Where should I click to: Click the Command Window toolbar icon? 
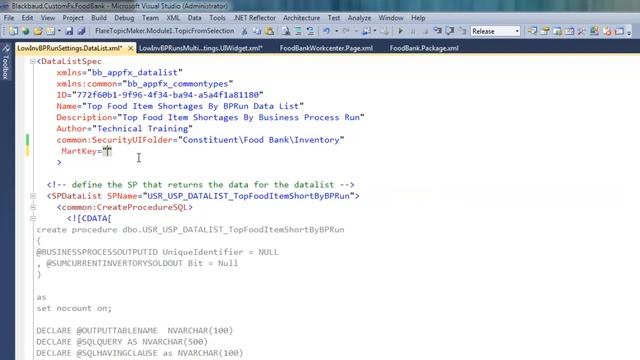pyautogui.click(x=607, y=31)
